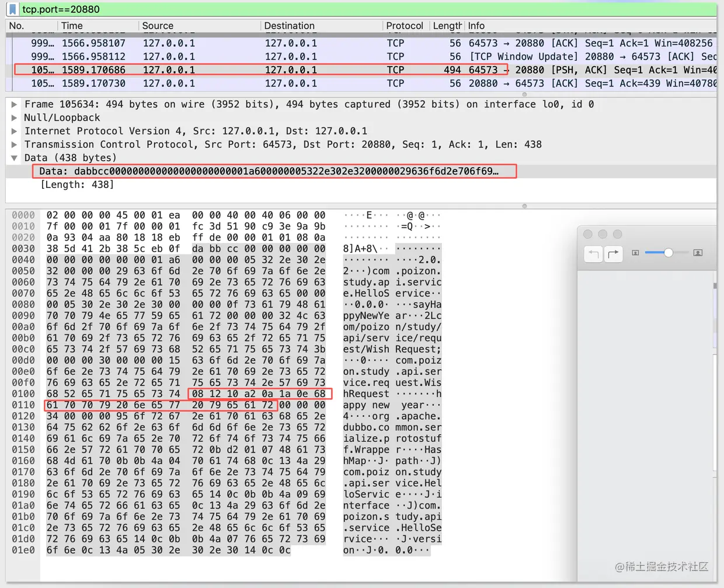Click the zoom slider knob in side window
This screenshot has height=588, width=724.
pos(669,253)
